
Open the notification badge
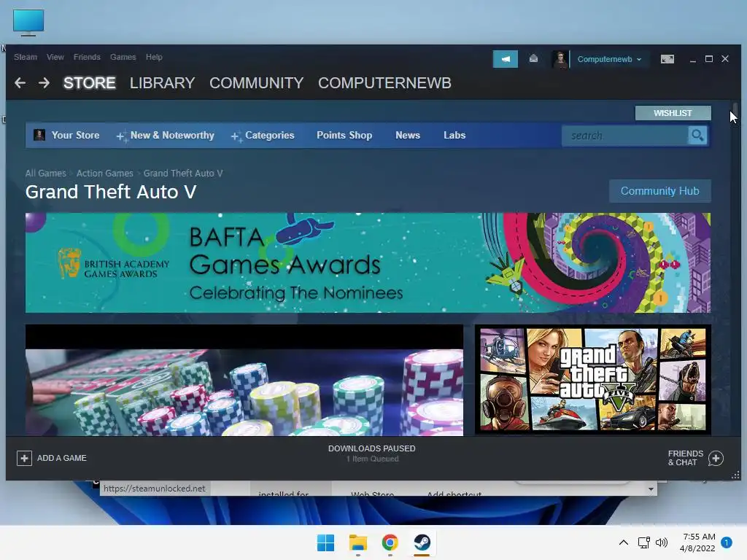pyautogui.click(x=727, y=542)
